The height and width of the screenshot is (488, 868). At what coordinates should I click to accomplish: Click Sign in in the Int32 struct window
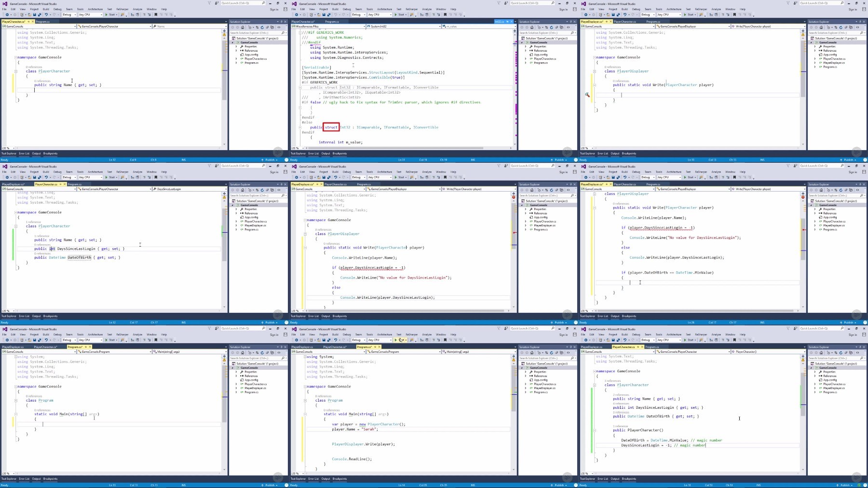click(x=563, y=9)
